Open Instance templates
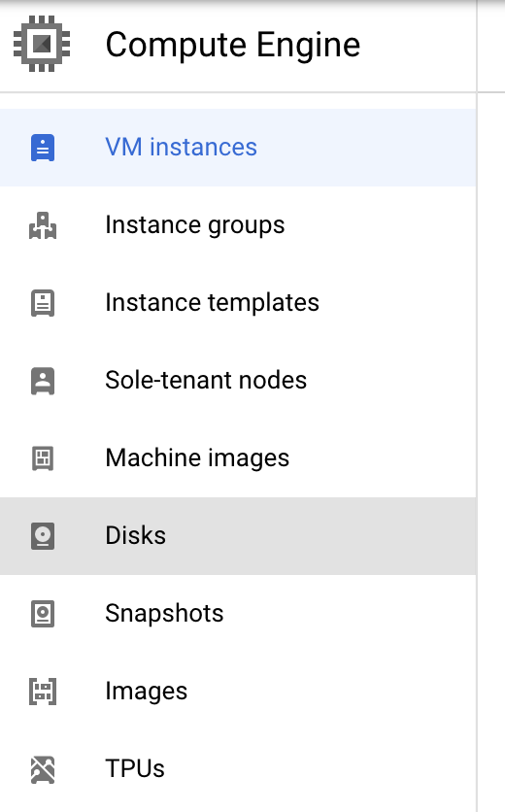The width and height of the screenshot is (505, 812). coord(238,303)
